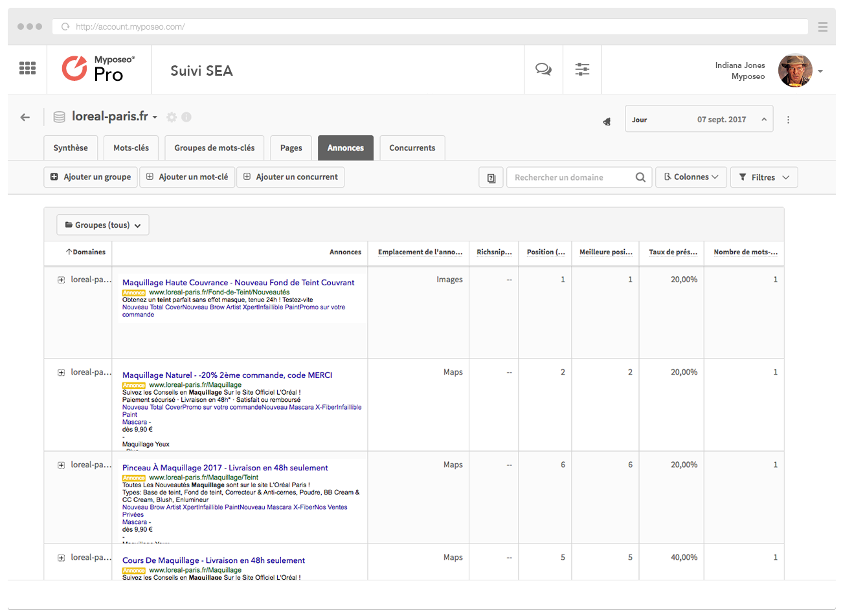843x616 pixels.
Task: Expand the Cours De Maquillage row
Action: tap(61, 558)
